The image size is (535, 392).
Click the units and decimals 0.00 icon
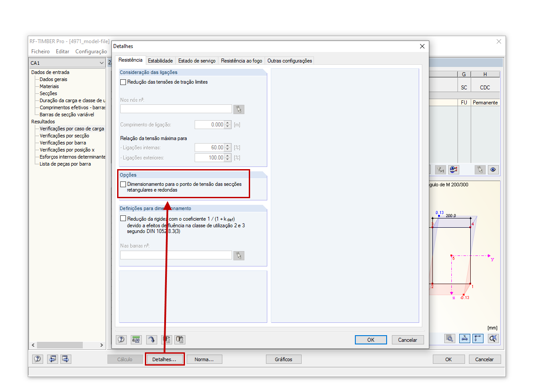[x=137, y=340]
